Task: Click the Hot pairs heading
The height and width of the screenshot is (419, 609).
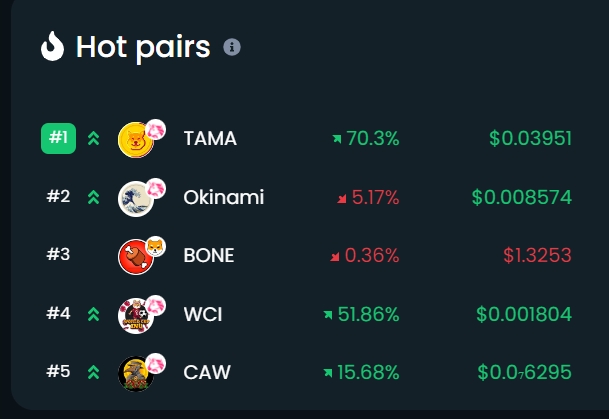Action: pyautogui.click(x=143, y=47)
